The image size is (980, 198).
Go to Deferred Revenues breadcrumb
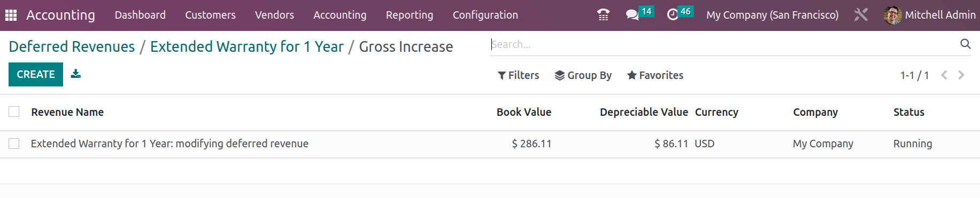point(72,46)
